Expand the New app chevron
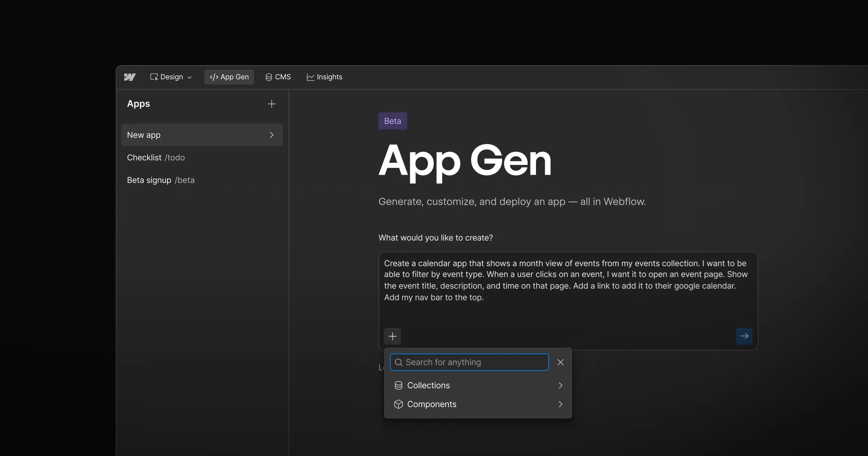This screenshot has width=868, height=456. (x=272, y=135)
